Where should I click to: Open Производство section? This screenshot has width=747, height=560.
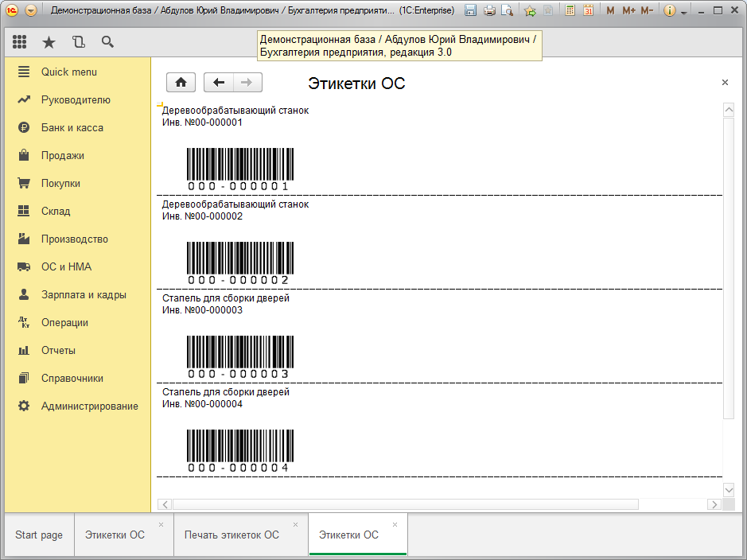(78, 239)
